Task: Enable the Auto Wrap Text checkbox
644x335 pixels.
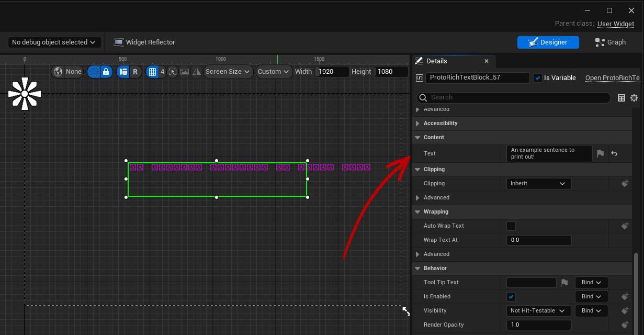Action: pos(511,226)
